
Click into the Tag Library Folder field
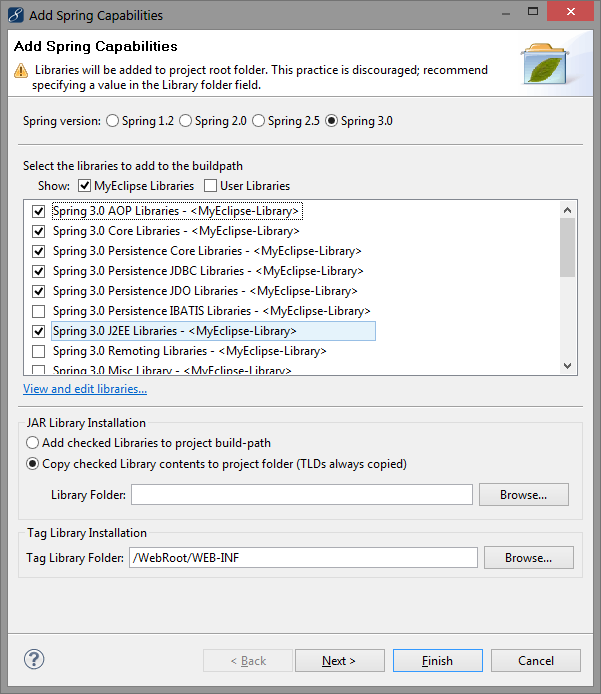303,557
